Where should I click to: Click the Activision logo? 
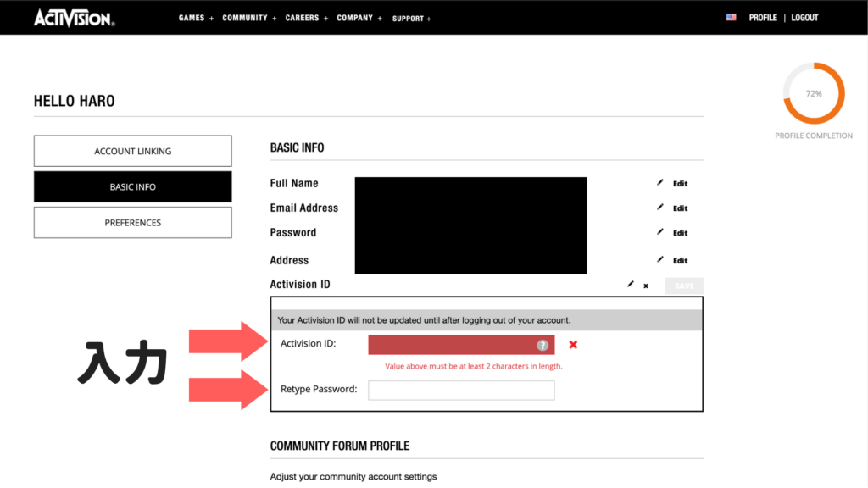click(x=75, y=18)
